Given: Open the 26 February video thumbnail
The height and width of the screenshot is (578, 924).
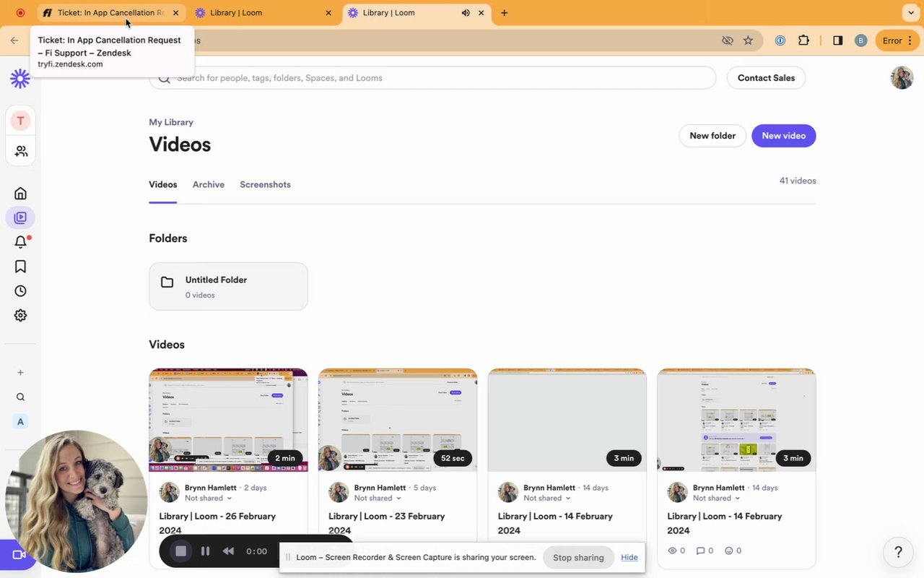Looking at the screenshot, I should 228,420.
